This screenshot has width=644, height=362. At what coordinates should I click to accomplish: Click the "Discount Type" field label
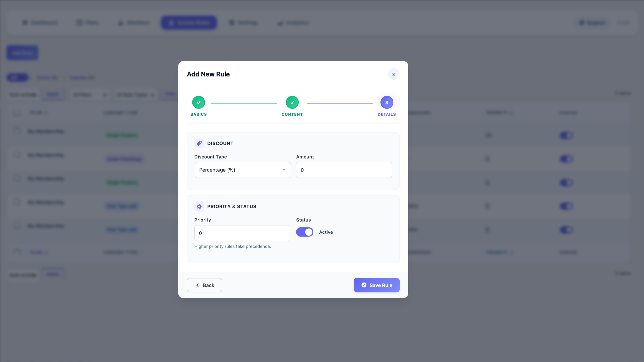(211, 157)
